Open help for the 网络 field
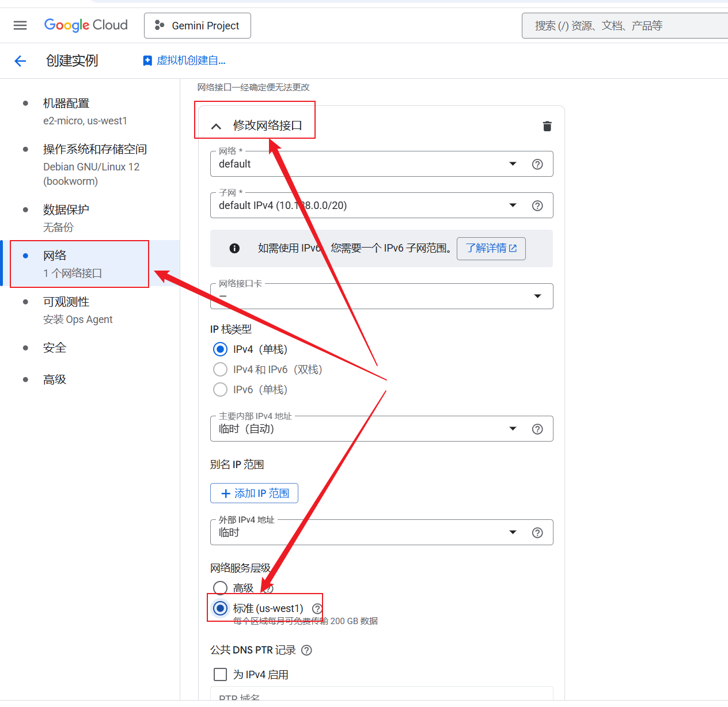The image size is (728, 707). pos(537,164)
